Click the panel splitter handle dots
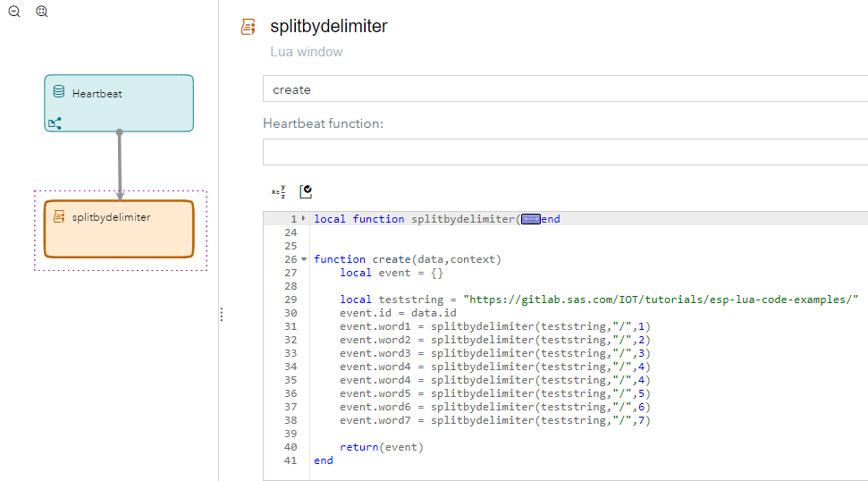This screenshot has height=481, width=868. [x=222, y=315]
